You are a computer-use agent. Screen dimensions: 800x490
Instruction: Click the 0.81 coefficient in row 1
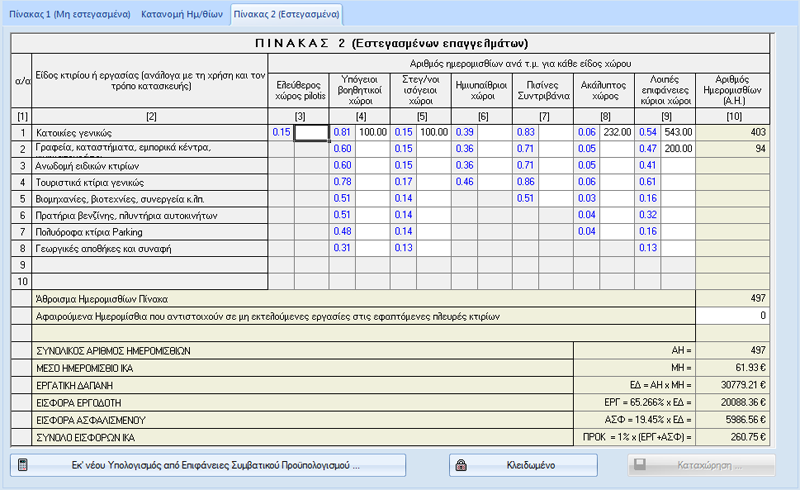(x=342, y=132)
